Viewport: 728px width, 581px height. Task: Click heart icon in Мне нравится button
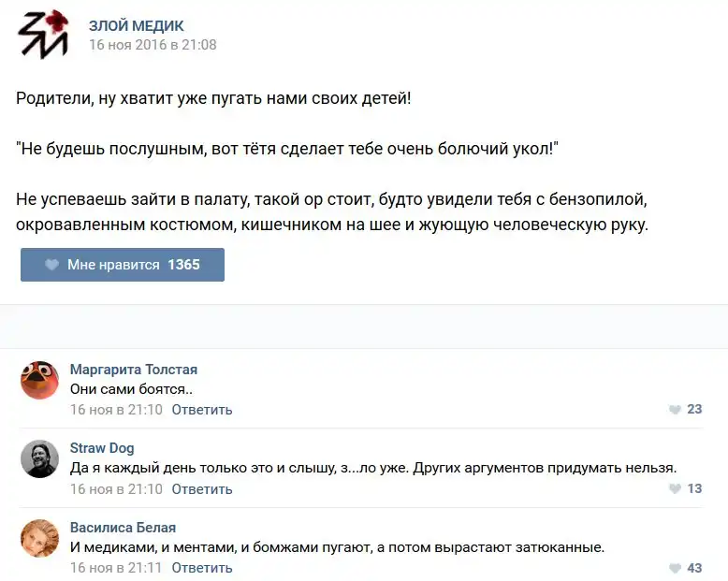(52, 265)
